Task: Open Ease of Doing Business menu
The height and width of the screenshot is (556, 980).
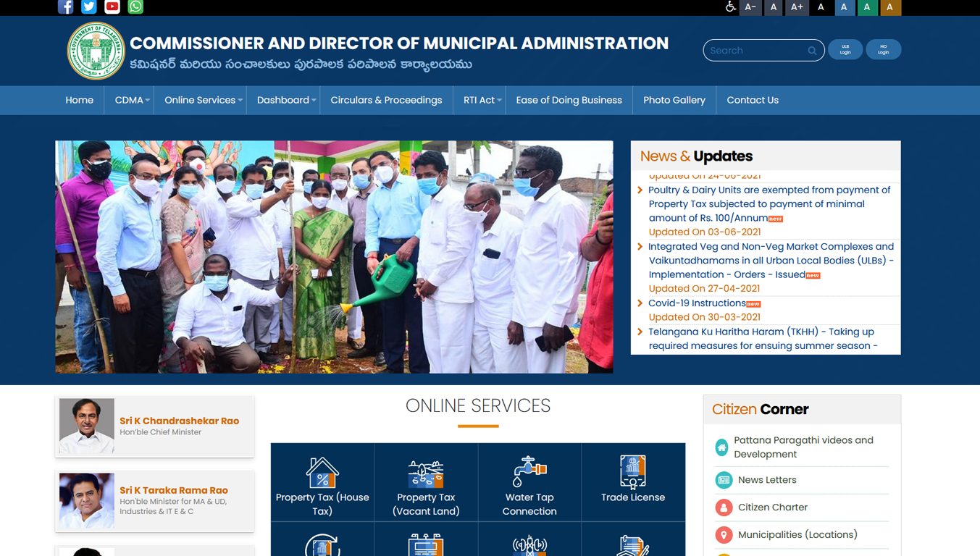Action: point(569,101)
